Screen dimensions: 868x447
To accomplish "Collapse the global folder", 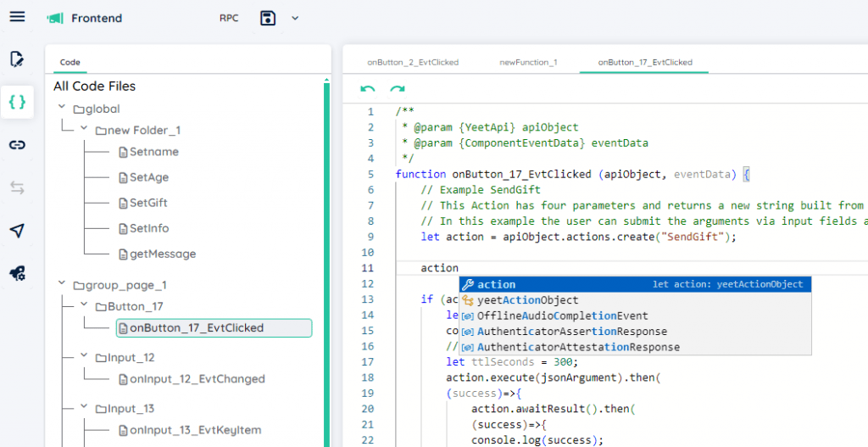I will (62, 108).
